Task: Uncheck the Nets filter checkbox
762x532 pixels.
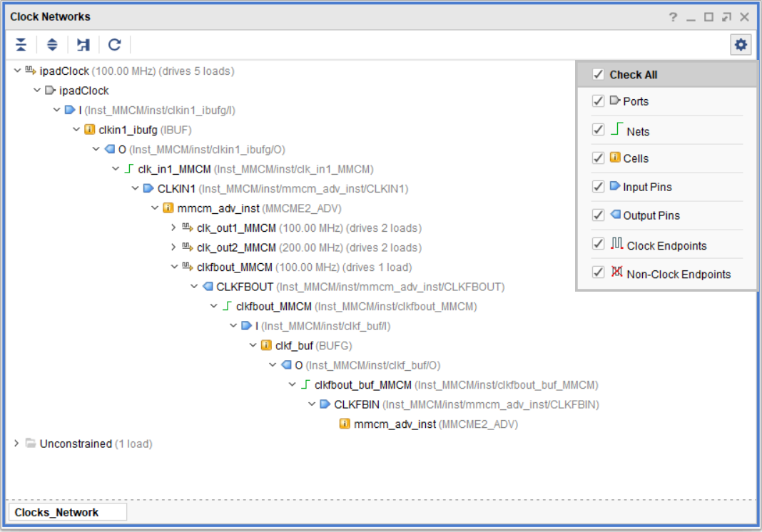Action: [x=599, y=131]
